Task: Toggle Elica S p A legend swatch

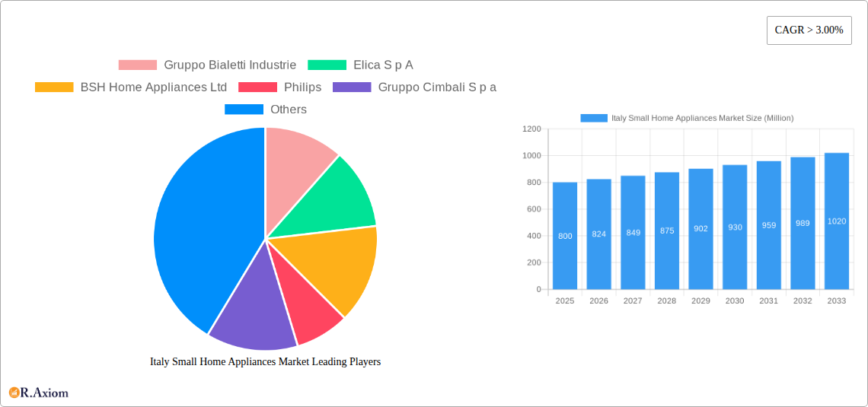Action: tap(327, 65)
